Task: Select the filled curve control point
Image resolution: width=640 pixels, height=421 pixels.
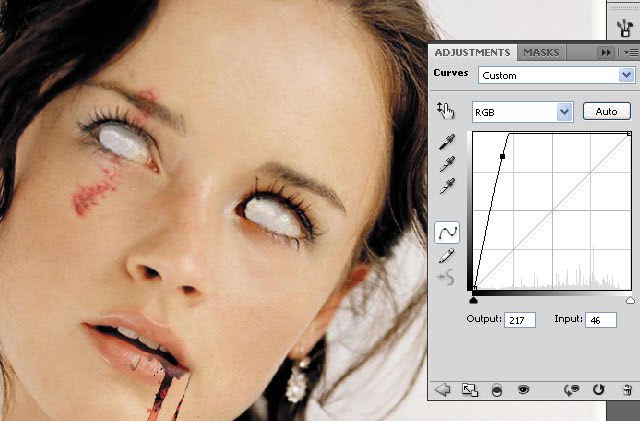Action: pyautogui.click(x=502, y=156)
